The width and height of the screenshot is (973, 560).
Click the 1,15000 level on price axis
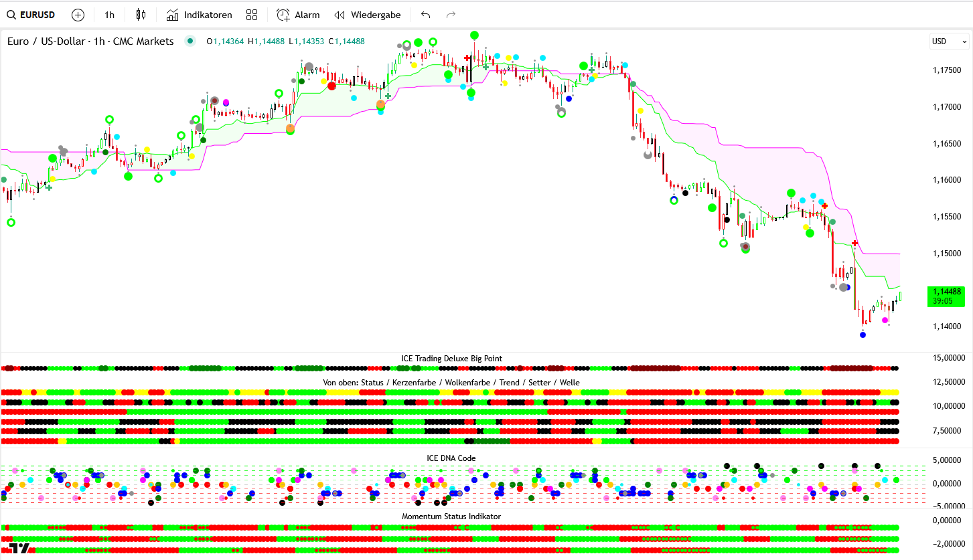pos(948,254)
